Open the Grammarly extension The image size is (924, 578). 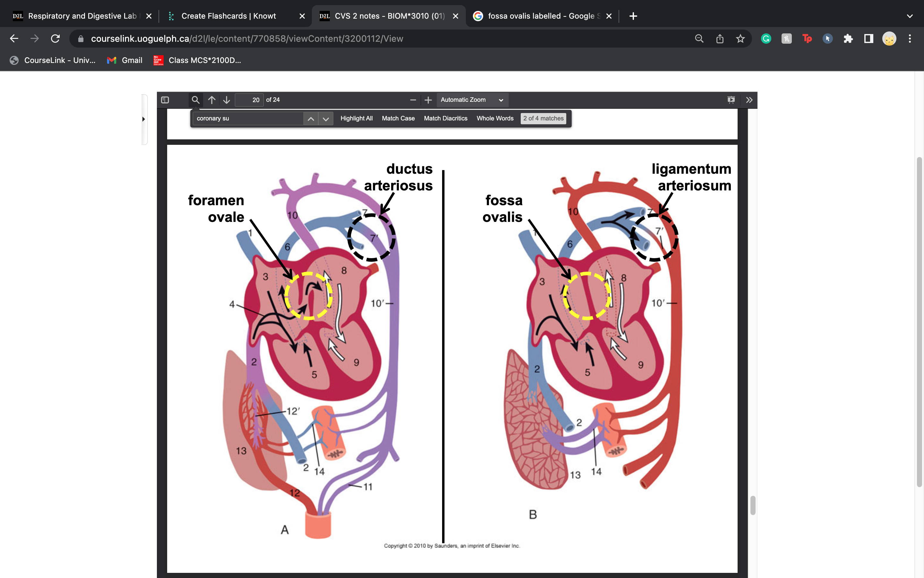[x=766, y=39]
